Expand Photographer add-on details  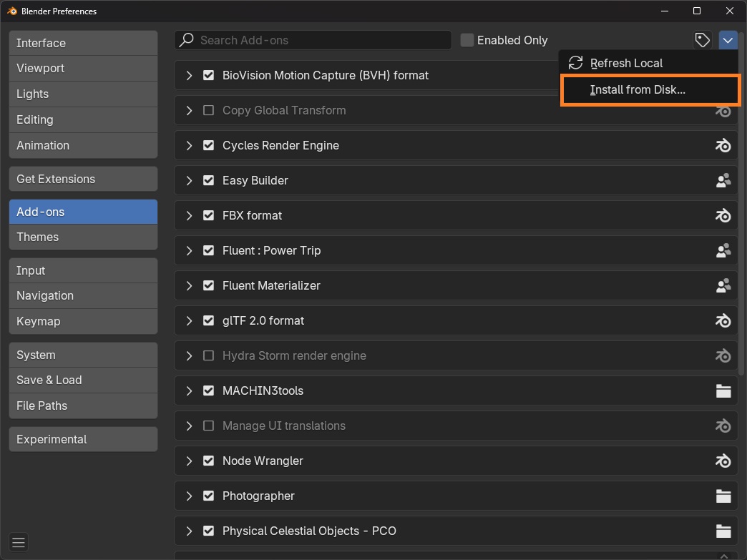click(189, 496)
